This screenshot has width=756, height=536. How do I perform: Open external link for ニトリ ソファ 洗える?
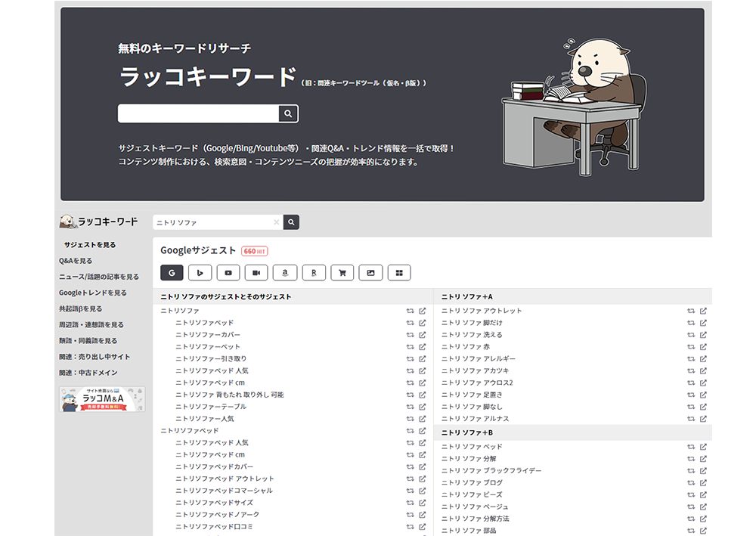tap(703, 334)
